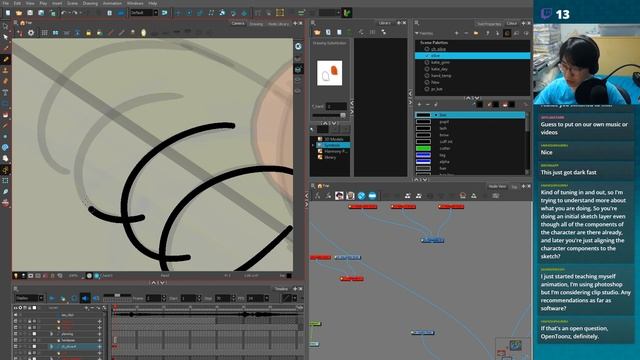Image resolution: width=640 pixels, height=360 pixels.
Task: Click the first icon in Node View toolbar
Action: tap(317, 196)
